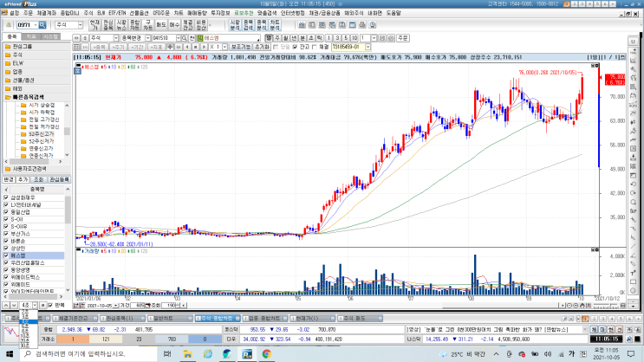
Task: Click the Task View icon in the taskbar
Action: pyautogui.click(x=167, y=354)
